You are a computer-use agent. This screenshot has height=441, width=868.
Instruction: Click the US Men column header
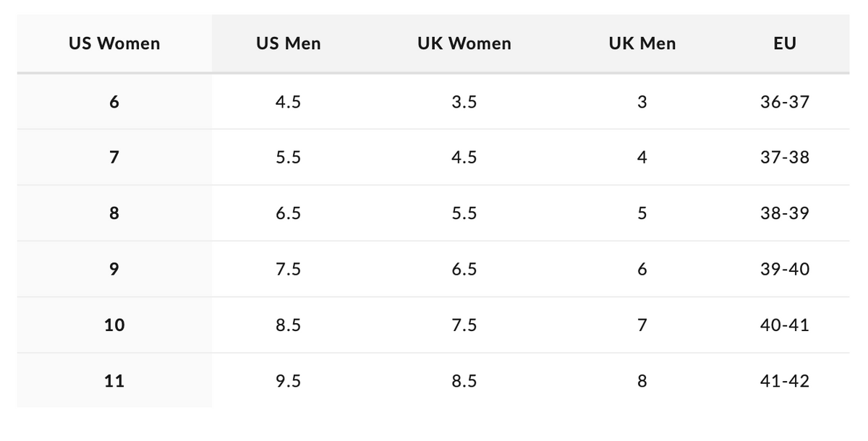tap(289, 43)
